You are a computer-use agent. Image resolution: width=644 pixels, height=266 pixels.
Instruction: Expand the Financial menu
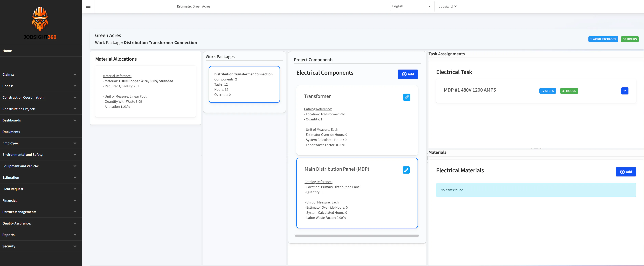click(x=41, y=201)
